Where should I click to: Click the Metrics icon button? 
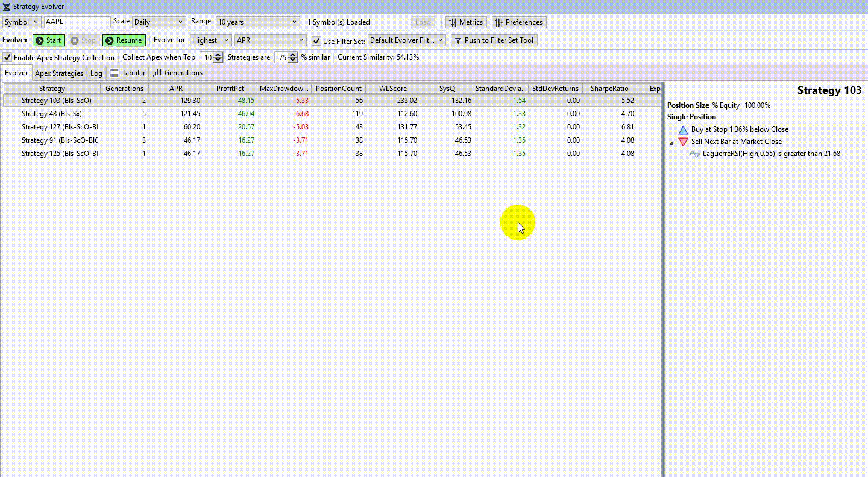coord(452,22)
